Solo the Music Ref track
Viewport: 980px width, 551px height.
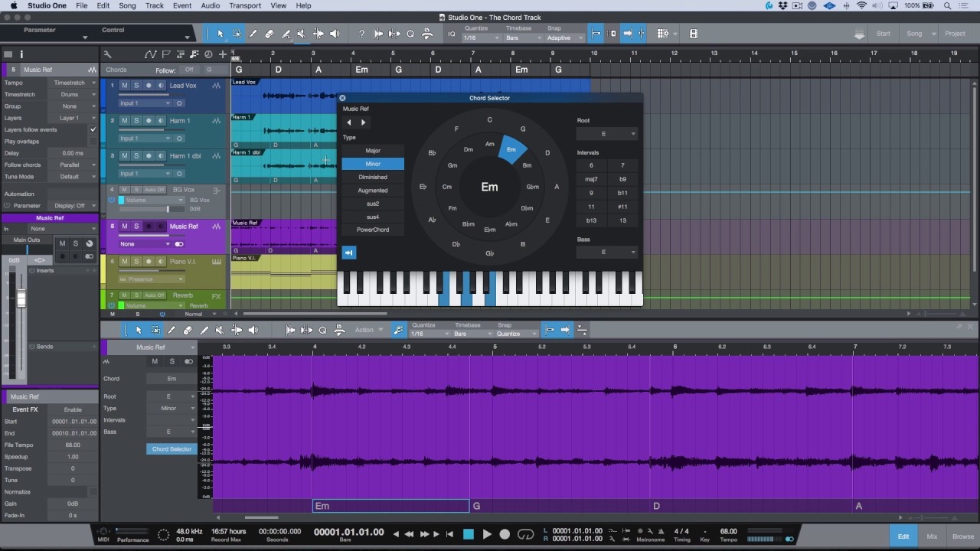coord(136,227)
